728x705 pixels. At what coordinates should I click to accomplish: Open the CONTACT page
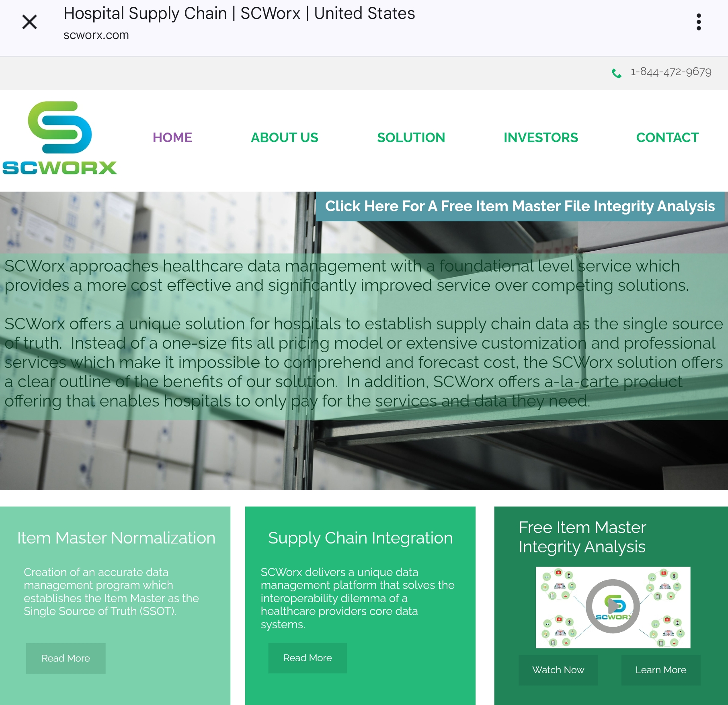coord(667,137)
